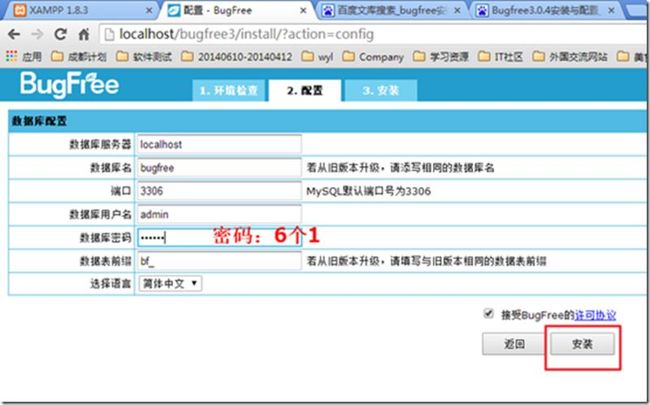Reload the page with refresh icon
The width and height of the screenshot is (650, 405).
[x=61, y=34]
